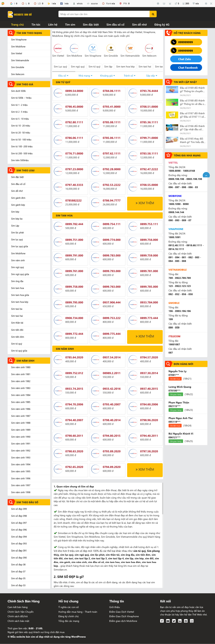The height and width of the screenshot is (644, 215).
Task: Select the Vinaphone carrier logo icon
Action: (x=93, y=48)
